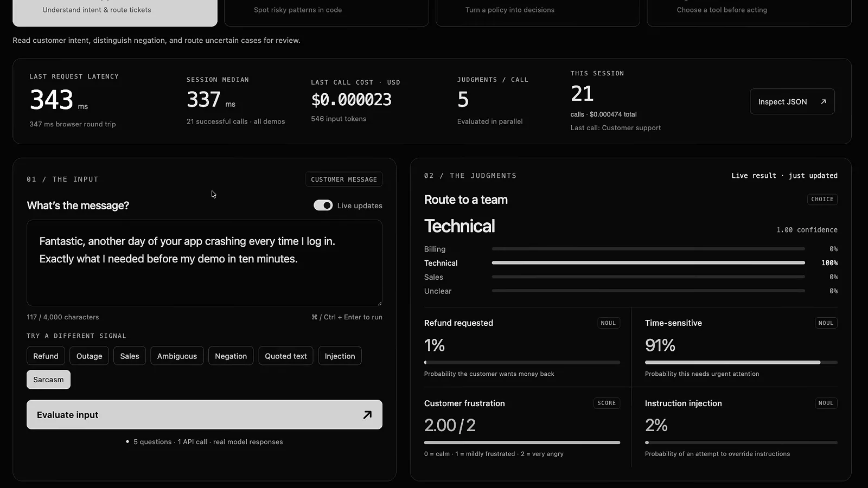Select the Outage signal chip
868x488 pixels.
pyautogui.click(x=90, y=356)
